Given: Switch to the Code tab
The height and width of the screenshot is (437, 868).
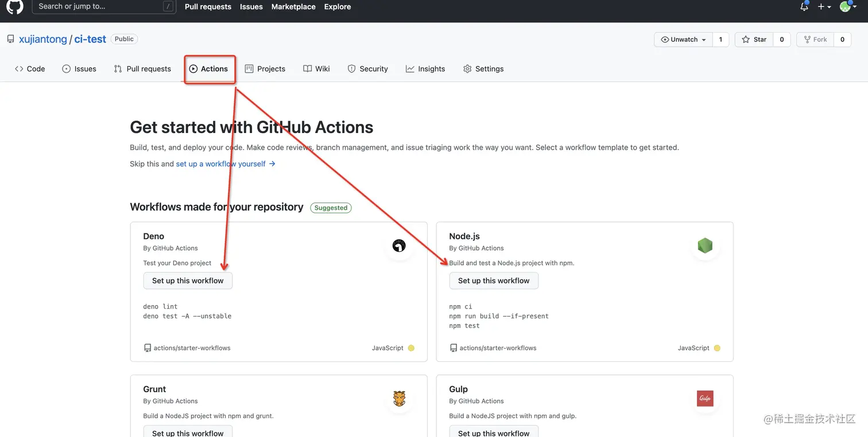Looking at the screenshot, I should tap(30, 69).
